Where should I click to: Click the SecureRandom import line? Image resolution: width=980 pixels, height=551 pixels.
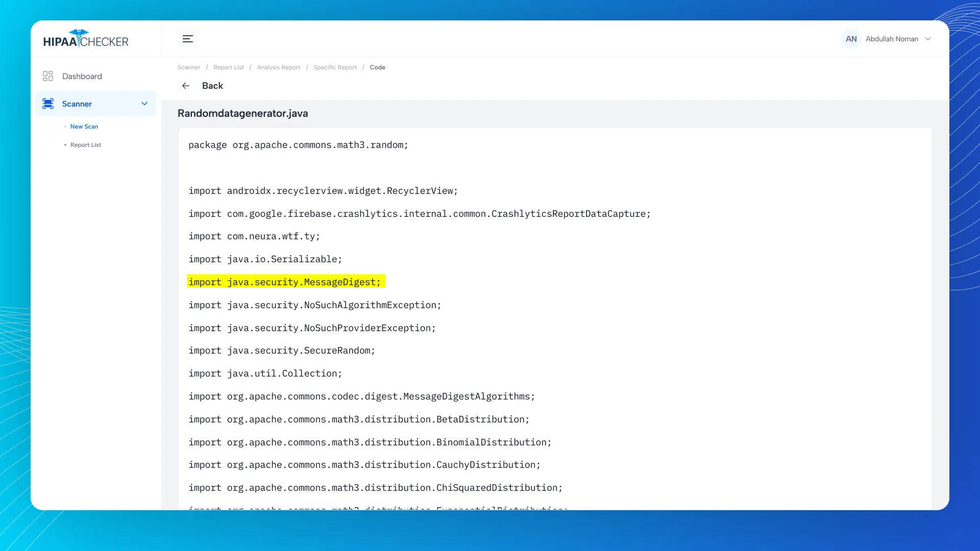[x=282, y=350]
